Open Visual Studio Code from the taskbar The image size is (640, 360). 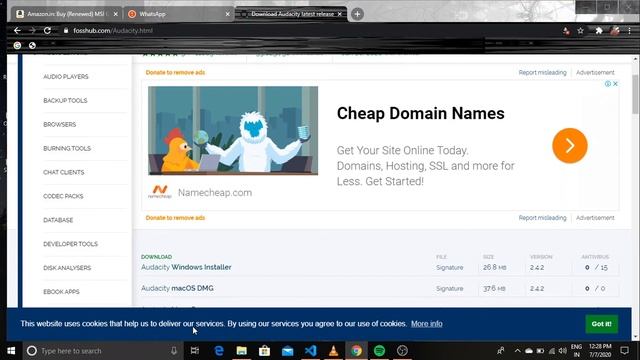pyautogui.click(x=311, y=351)
